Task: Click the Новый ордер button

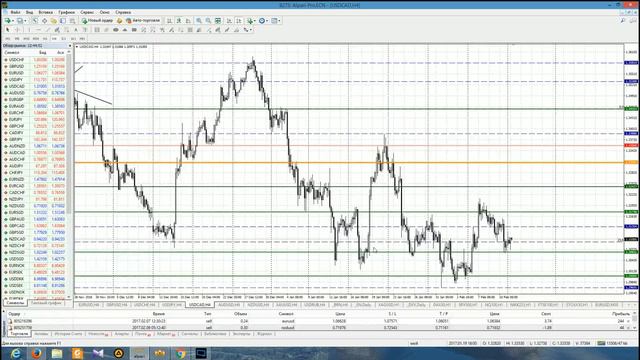Action: [x=97, y=20]
